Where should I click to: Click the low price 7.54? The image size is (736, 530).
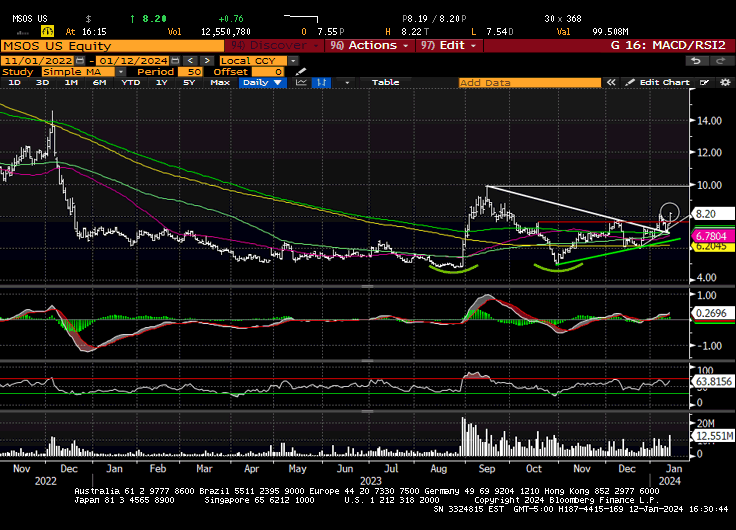pos(497,31)
